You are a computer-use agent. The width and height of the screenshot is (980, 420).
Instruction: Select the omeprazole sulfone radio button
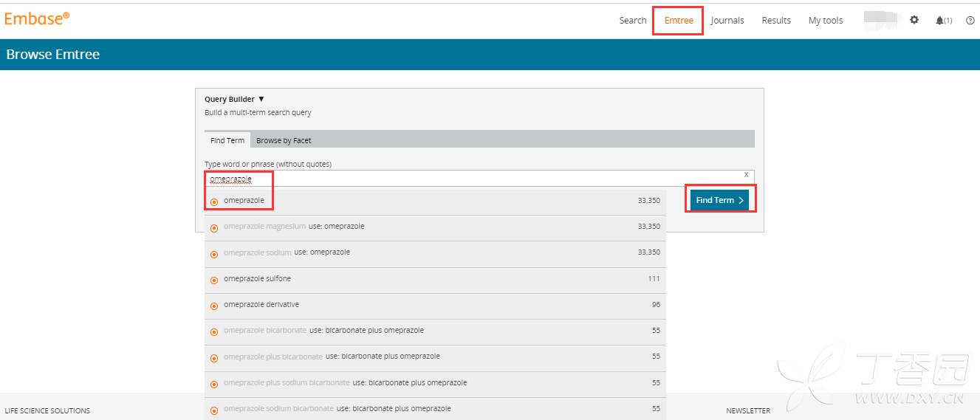click(x=214, y=280)
